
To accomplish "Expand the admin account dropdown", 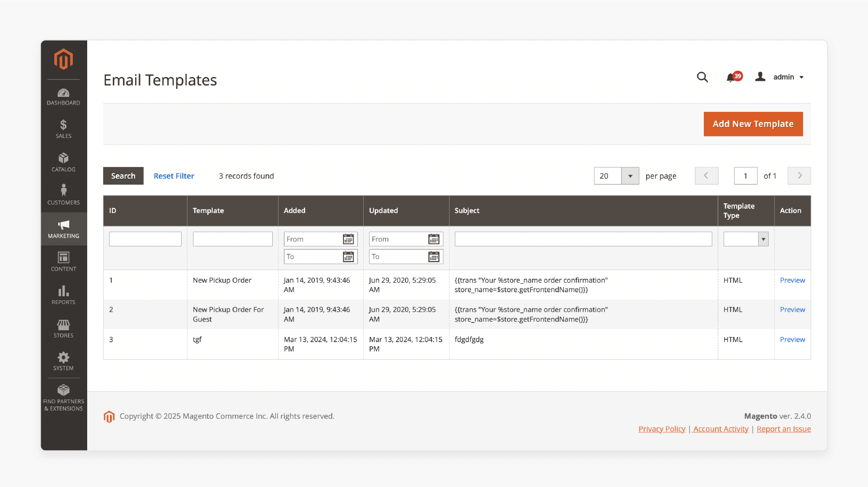I will coord(780,77).
